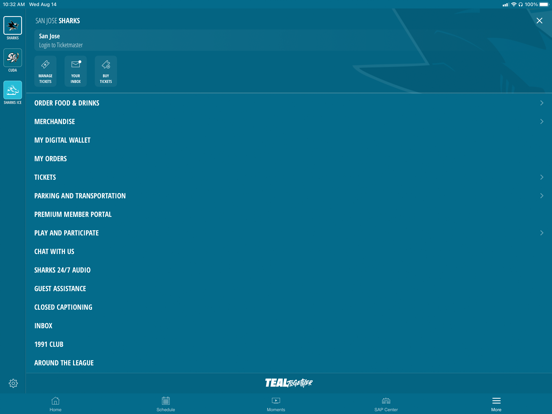
Task: Expand the Tickets chevron
Action: (x=541, y=177)
